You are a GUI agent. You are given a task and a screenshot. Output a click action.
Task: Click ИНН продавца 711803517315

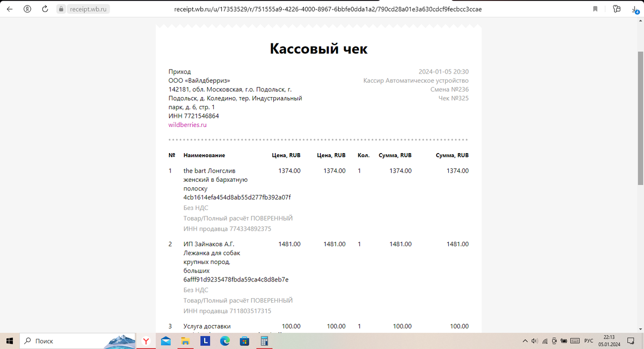coord(227,311)
